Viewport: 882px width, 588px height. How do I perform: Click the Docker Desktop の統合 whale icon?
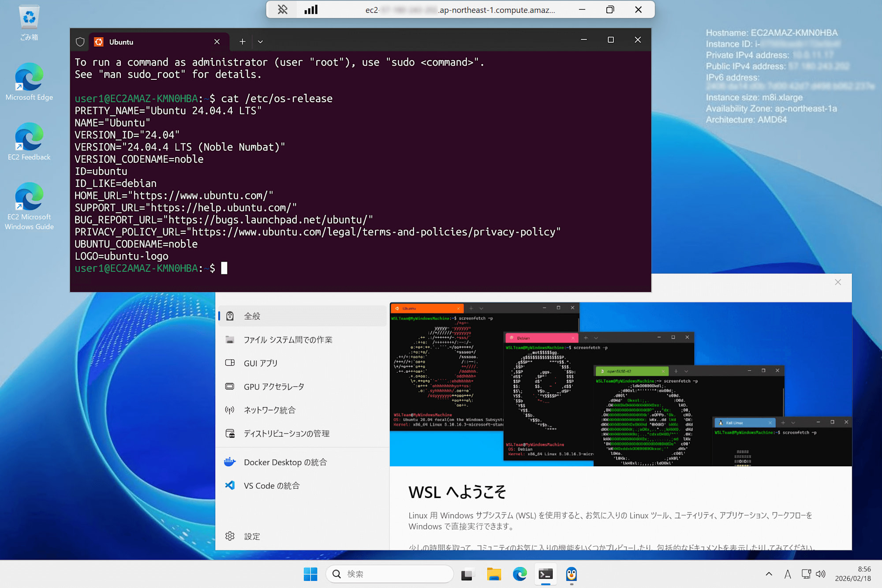[230, 462]
